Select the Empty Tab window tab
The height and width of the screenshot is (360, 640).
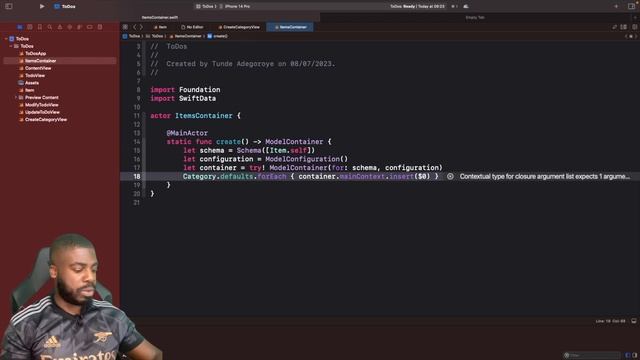coord(475,18)
